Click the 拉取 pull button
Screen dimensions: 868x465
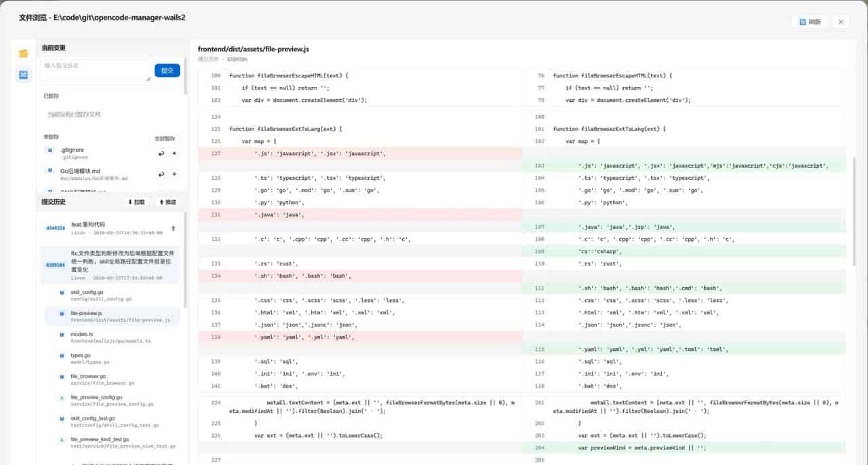[x=136, y=202]
